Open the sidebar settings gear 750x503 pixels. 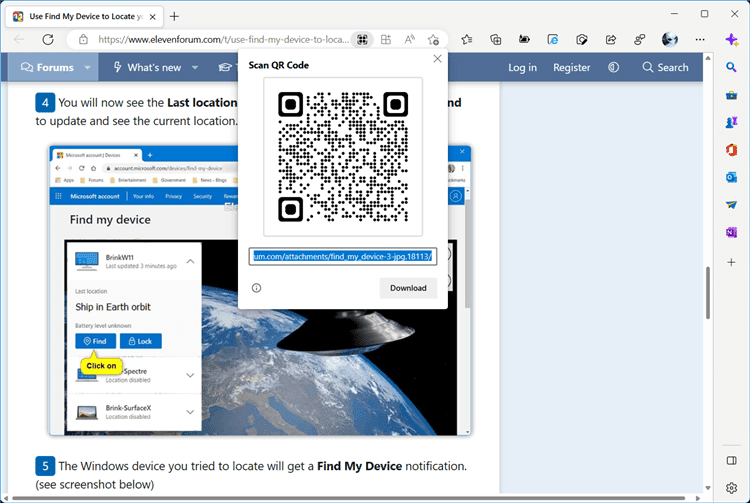tap(731, 488)
